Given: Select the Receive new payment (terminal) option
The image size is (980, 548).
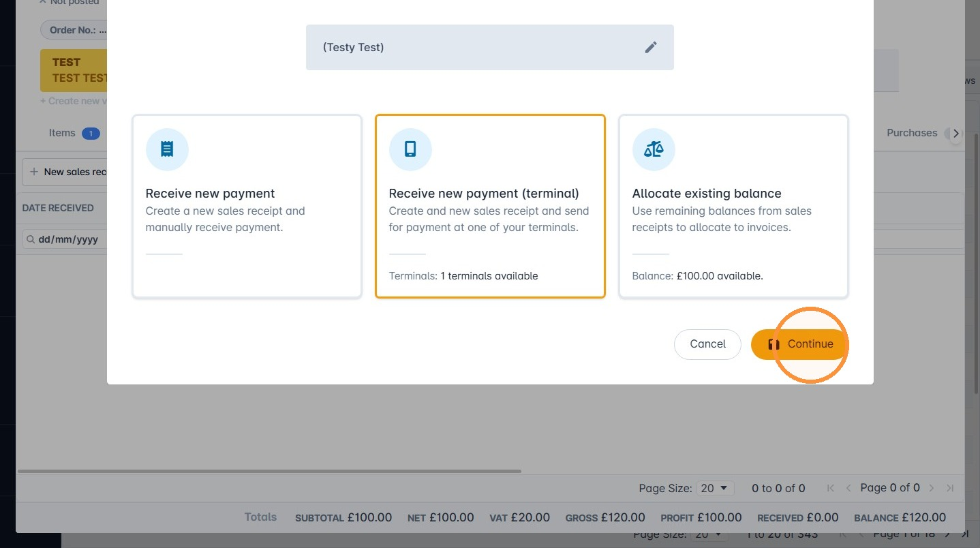Looking at the screenshot, I should (490, 206).
